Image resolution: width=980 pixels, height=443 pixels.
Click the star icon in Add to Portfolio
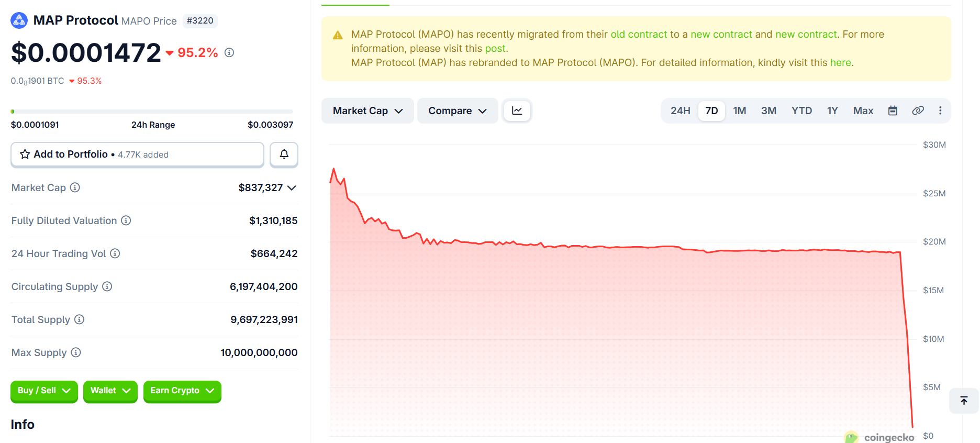25,154
